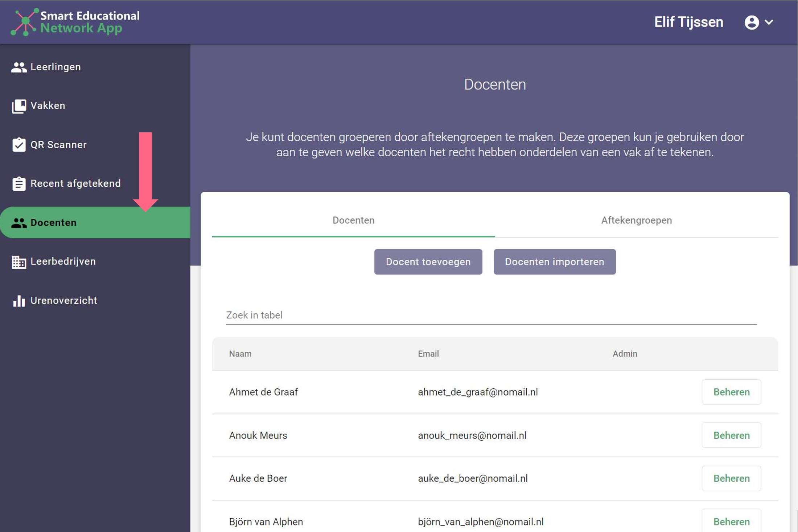
Task: Click the Docenten people icon in sidebar
Action: (x=19, y=223)
